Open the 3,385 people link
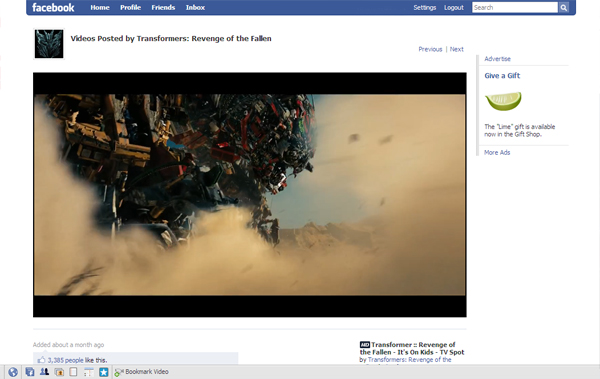 65,360
